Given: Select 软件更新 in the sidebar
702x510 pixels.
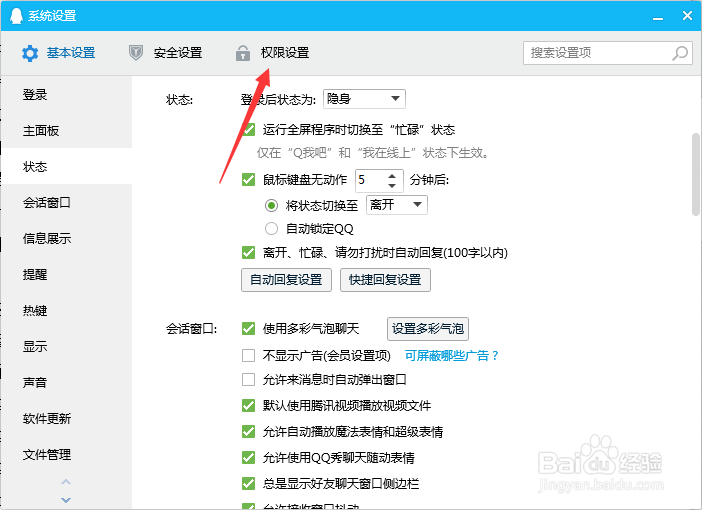Looking at the screenshot, I should 66,418.
